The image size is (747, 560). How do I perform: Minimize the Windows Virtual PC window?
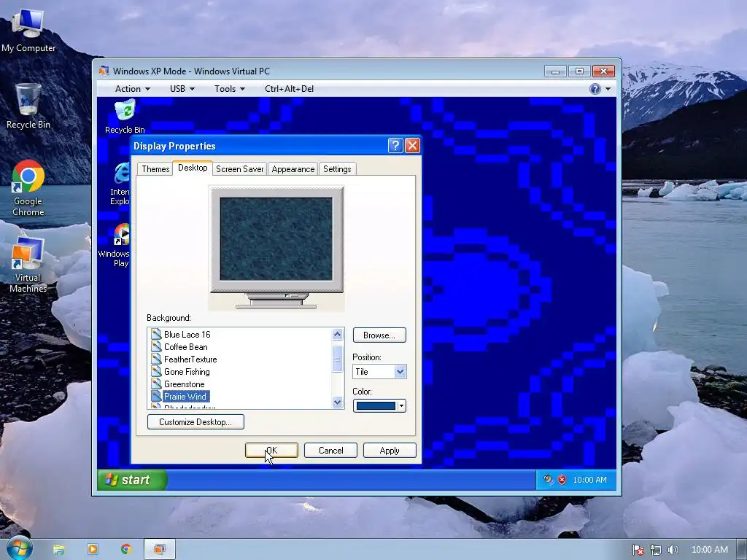pyautogui.click(x=555, y=71)
